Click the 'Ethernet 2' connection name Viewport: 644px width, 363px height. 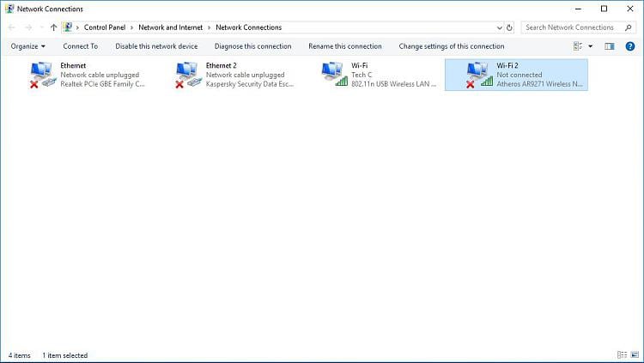(222, 65)
